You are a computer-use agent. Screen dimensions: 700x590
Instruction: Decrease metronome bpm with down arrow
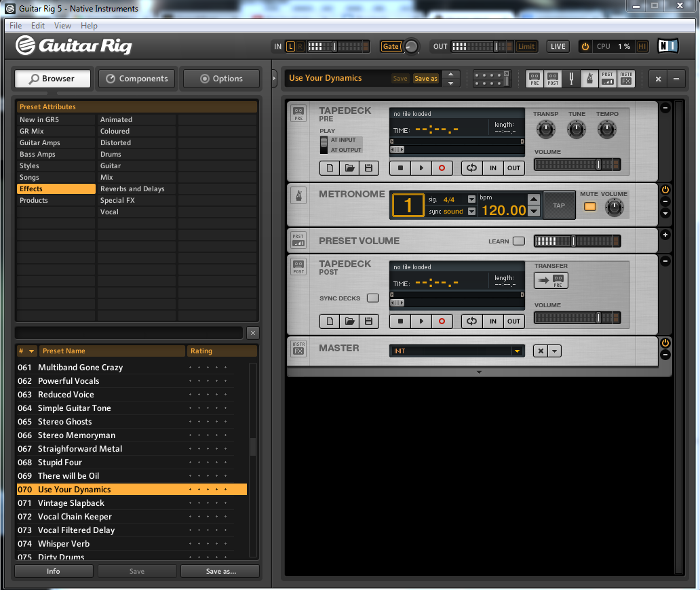534,211
